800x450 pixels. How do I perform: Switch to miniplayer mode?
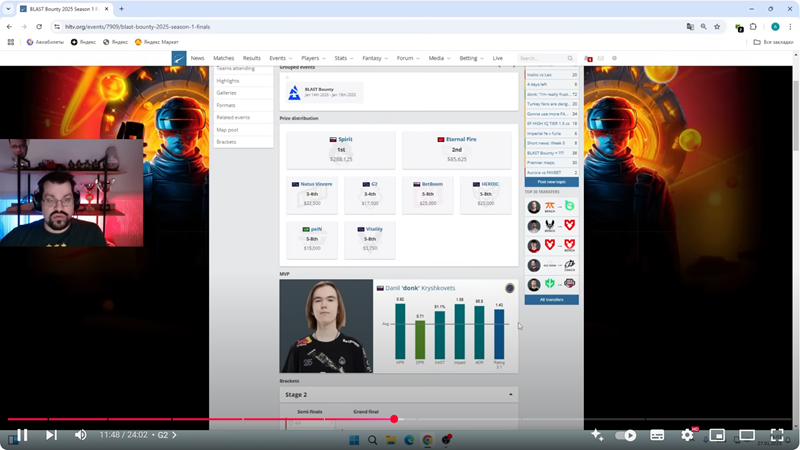click(717, 435)
